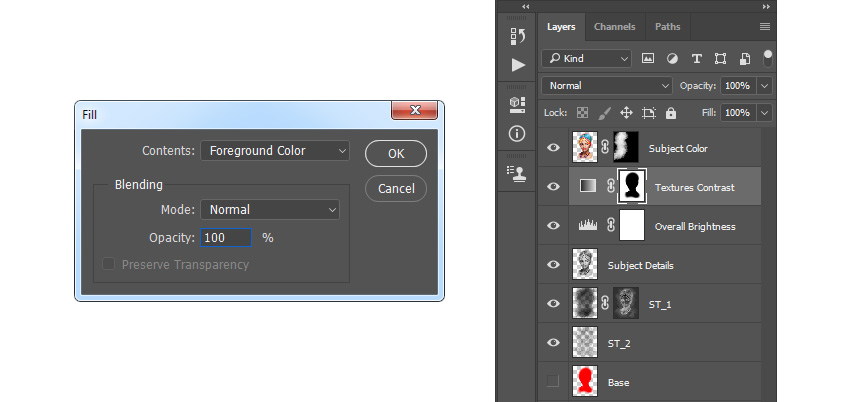850x402 pixels.
Task: Cancel the Fill dialog
Action: coord(396,189)
